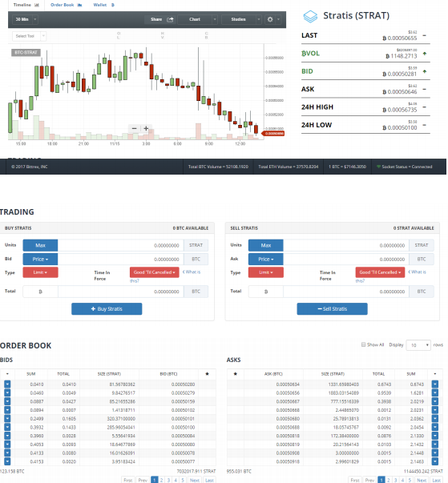Open the Timeline tab

click(x=26, y=5)
